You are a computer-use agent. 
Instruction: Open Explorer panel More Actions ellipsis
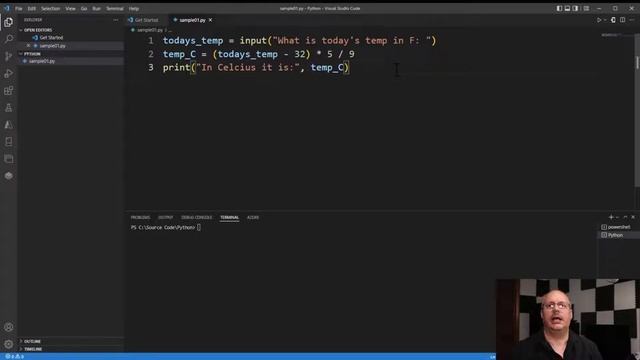[x=116, y=20]
